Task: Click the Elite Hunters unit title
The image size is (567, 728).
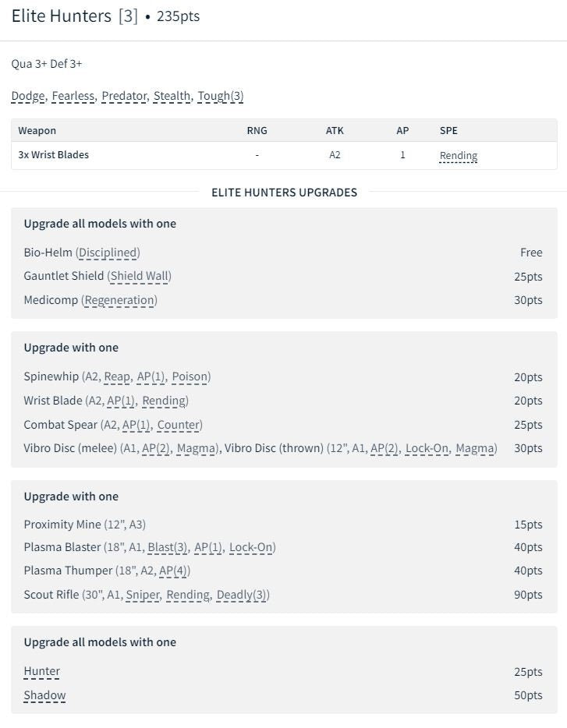Action: pos(61,16)
